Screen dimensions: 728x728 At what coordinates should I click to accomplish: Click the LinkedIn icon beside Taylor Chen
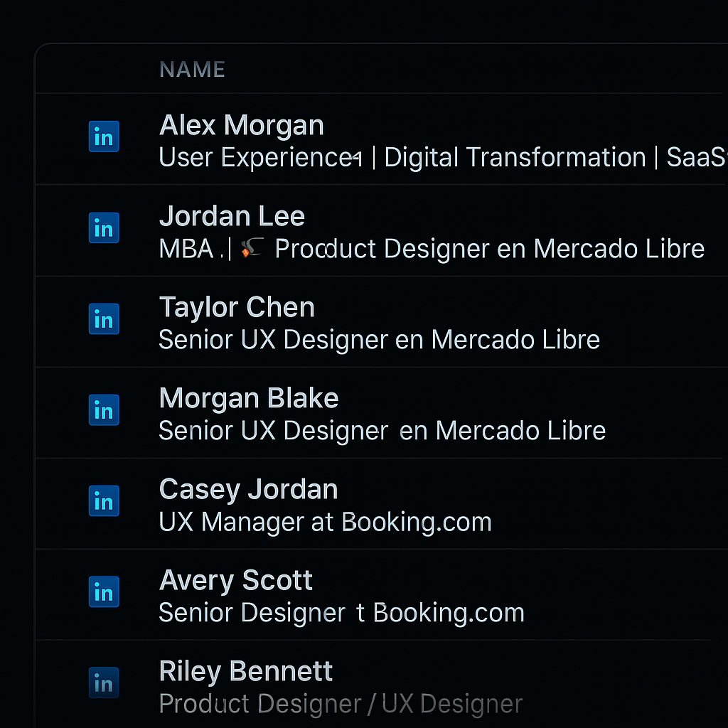click(x=104, y=319)
